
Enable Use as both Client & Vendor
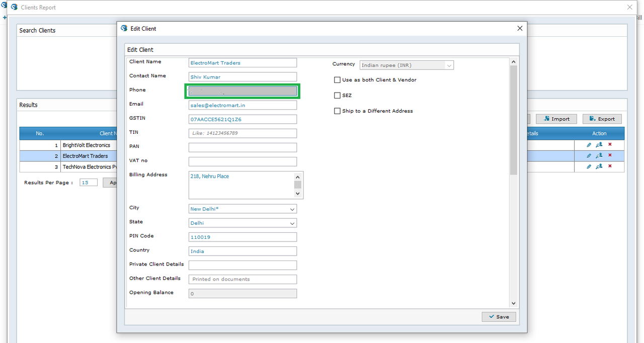[337, 80]
